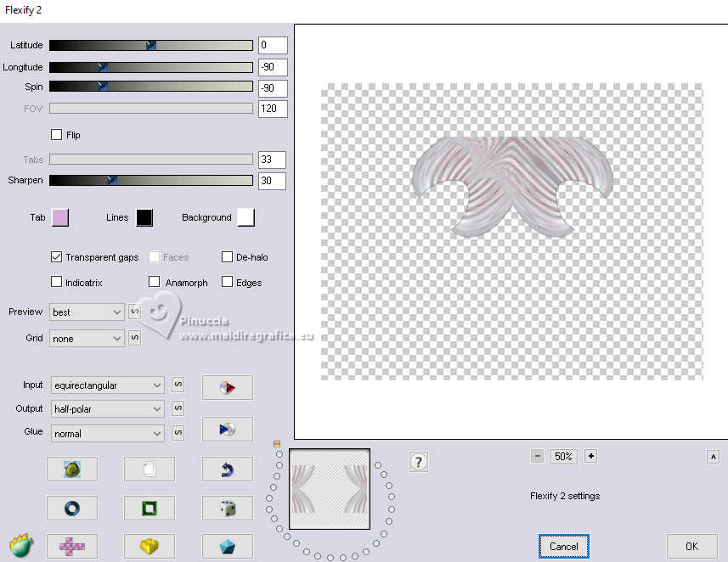Viewport: 728px width, 562px height.
Task: Open the Output dropdown half-polar
Action: pyautogui.click(x=107, y=409)
